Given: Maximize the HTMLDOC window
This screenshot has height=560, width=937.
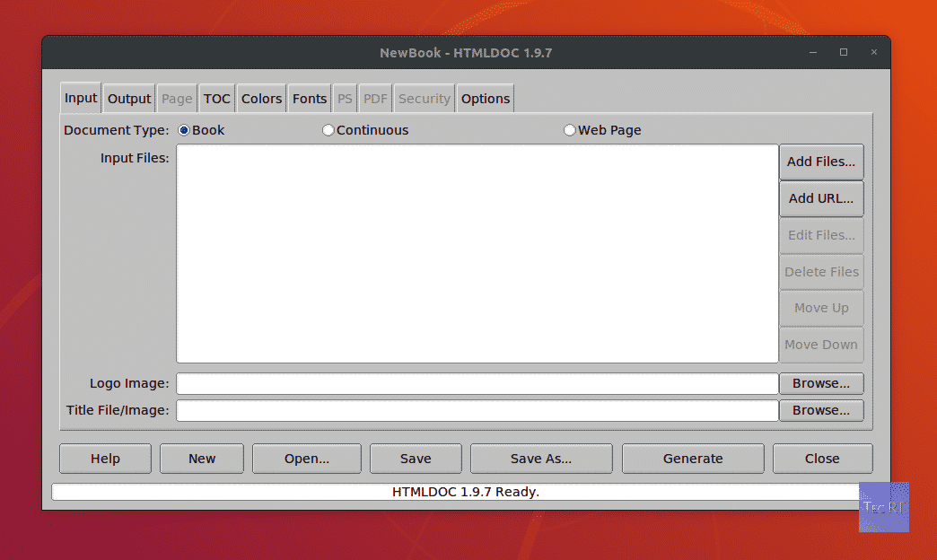Looking at the screenshot, I should point(843,53).
